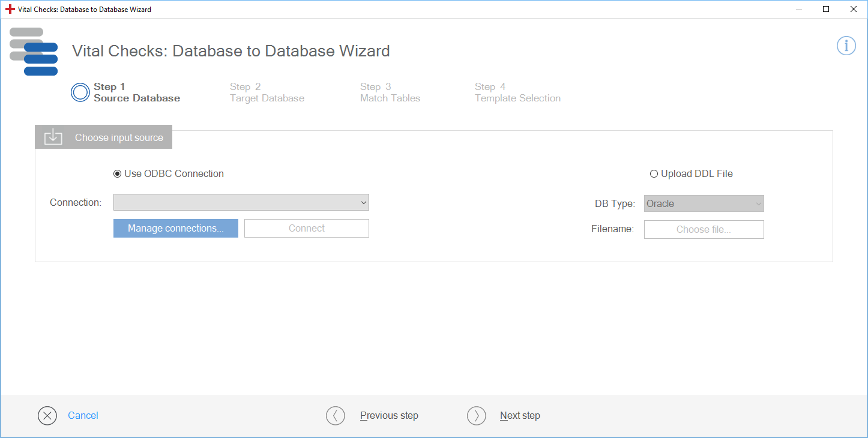Open the Connection dropdown list

[x=241, y=203]
